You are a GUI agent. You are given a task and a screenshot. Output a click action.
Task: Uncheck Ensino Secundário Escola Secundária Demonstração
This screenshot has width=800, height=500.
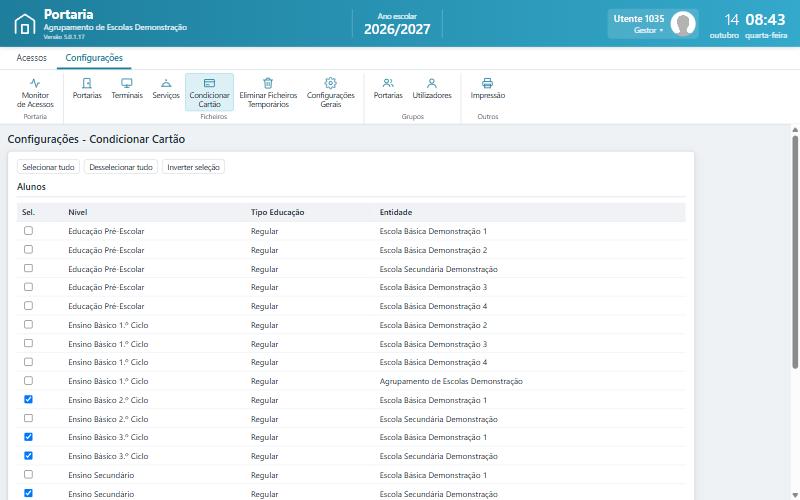click(29, 493)
